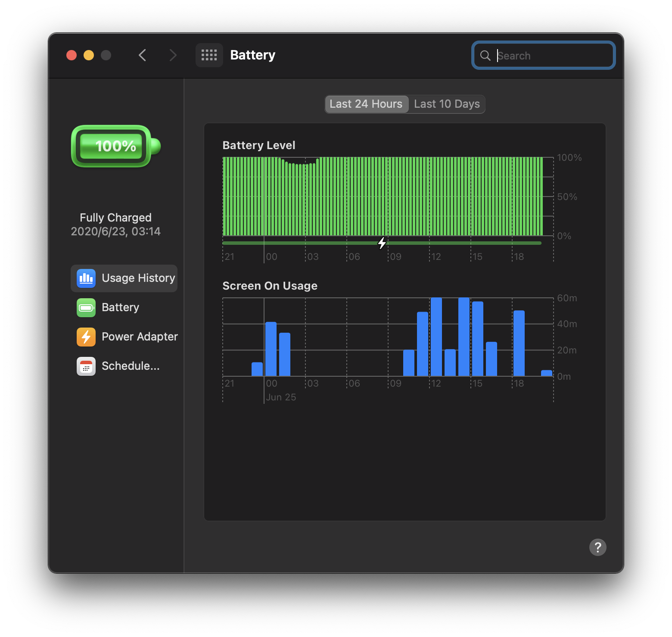The height and width of the screenshot is (637, 672).
Task: Switch to Last 10 Days tab
Action: pyautogui.click(x=447, y=104)
